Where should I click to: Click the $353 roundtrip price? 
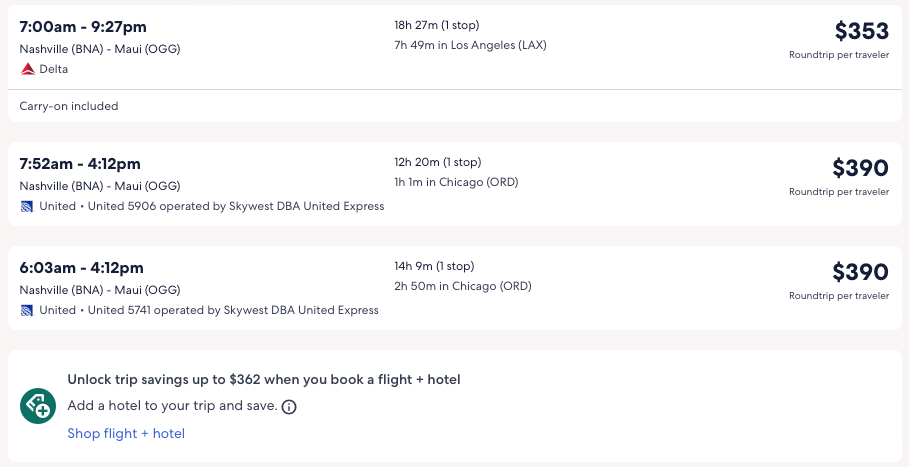(861, 32)
